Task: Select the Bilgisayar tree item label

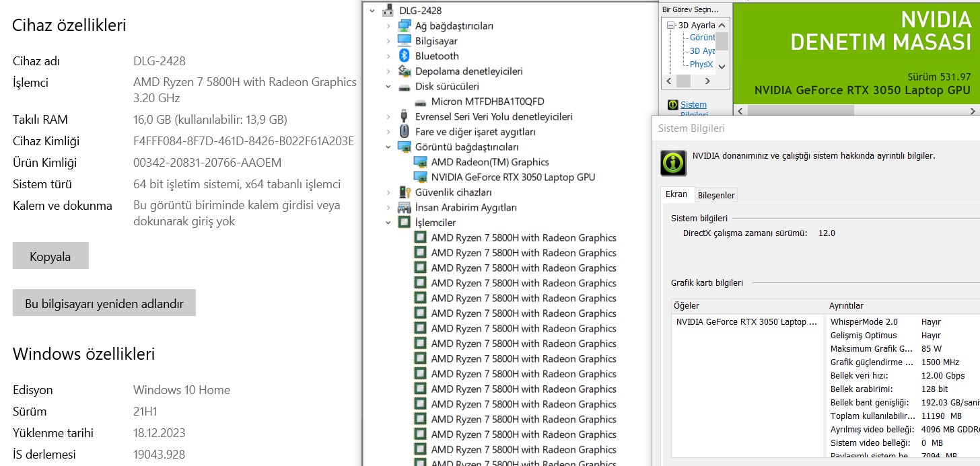Action: click(436, 40)
